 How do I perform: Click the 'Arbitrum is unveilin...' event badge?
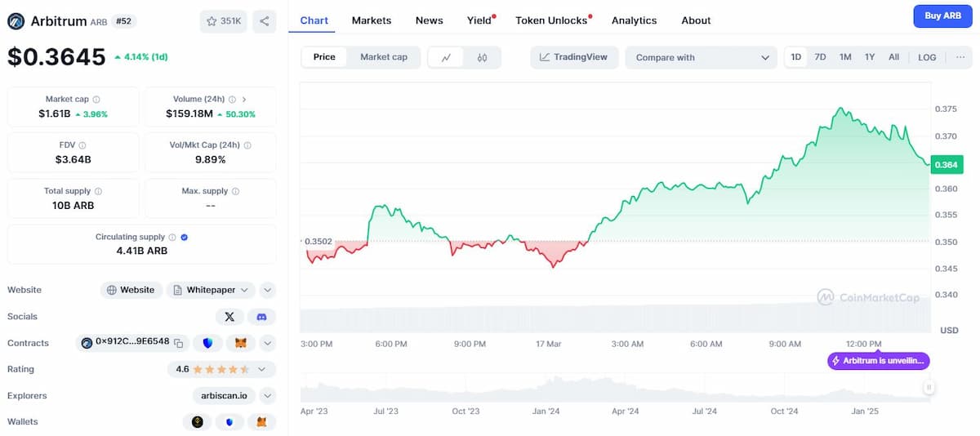879,361
